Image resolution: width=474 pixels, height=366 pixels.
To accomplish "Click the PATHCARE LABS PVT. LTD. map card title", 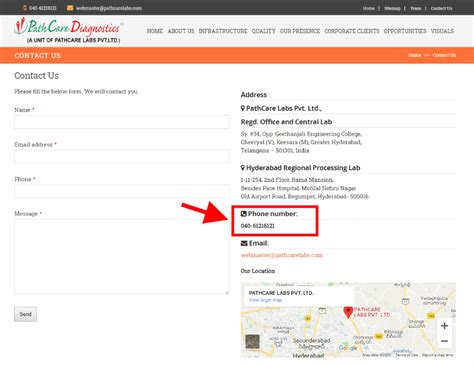I will point(281,293).
